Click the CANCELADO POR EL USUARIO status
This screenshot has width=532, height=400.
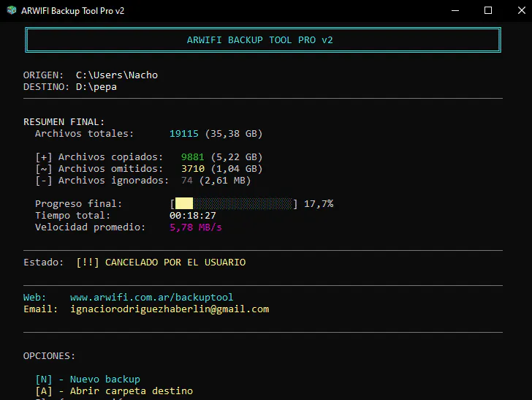[x=175, y=263]
